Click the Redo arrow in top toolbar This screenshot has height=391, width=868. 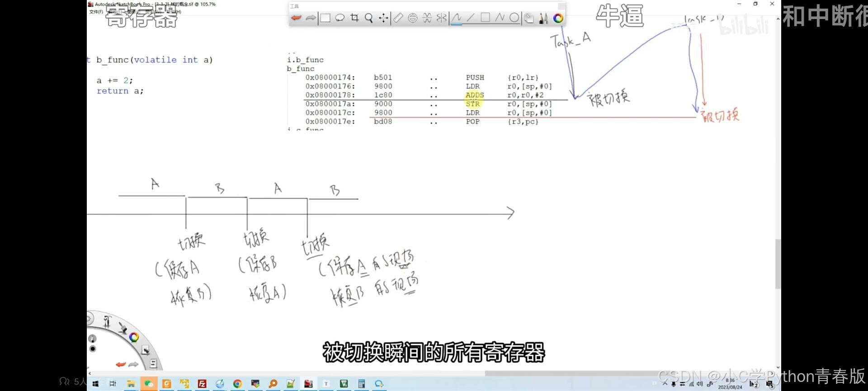click(x=311, y=18)
